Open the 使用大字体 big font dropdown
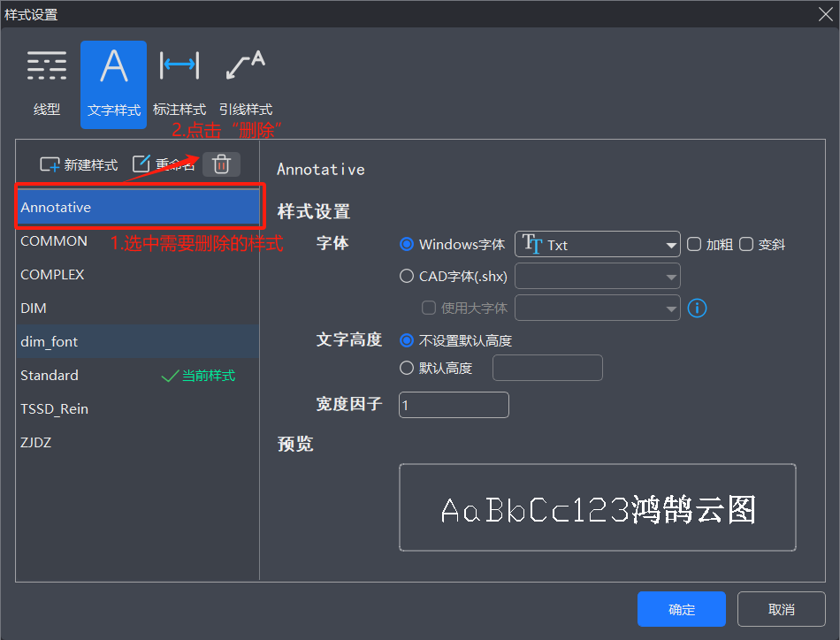This screenshot has height=640, width=840. pyautogui.click(x=598, y=309)
